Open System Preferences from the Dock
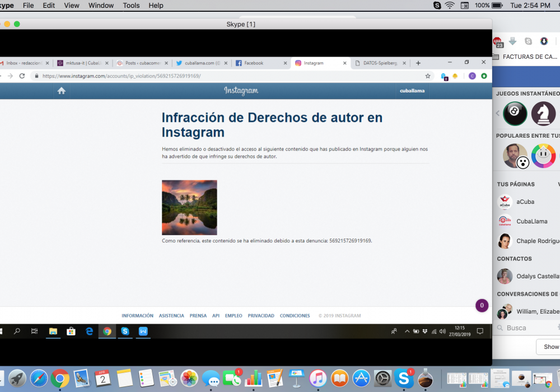Viewport: 560px width, 392px height. [383, 379]
